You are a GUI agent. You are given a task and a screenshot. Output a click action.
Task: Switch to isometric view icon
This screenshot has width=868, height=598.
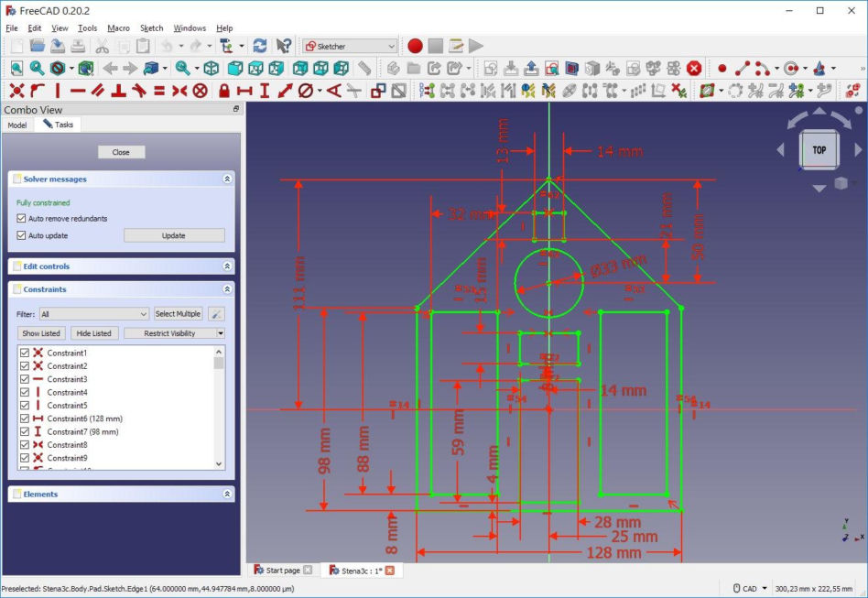pos(211,68)
